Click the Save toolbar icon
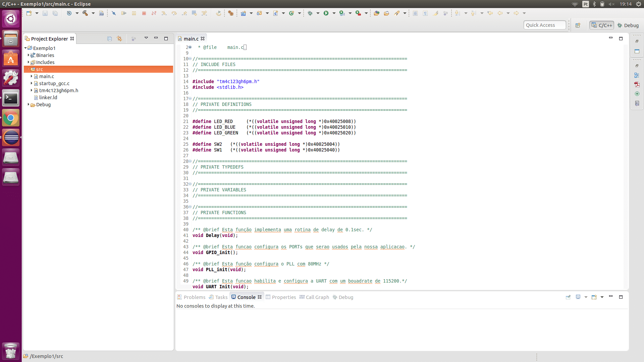The image size is (644, 362). point(45,13)
